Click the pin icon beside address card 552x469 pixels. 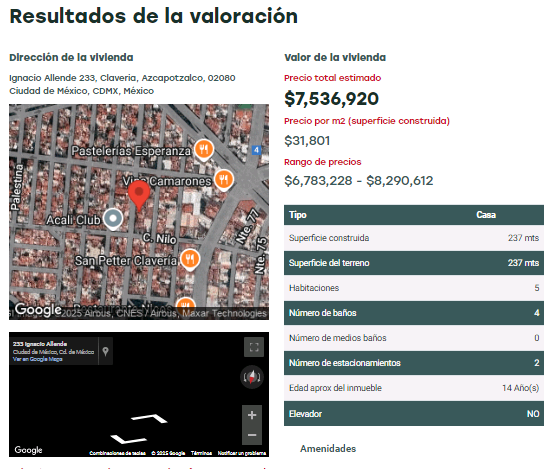(106, 351)
